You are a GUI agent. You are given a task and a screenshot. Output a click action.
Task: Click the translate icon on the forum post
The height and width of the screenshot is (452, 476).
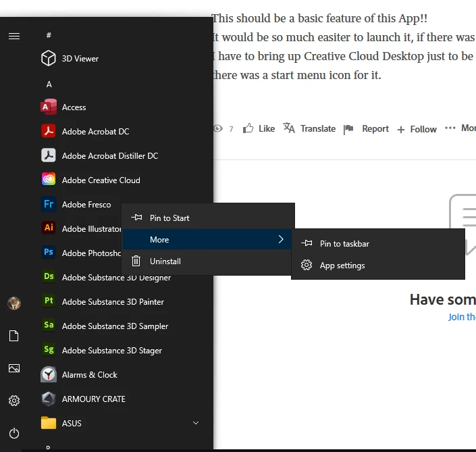289,128
